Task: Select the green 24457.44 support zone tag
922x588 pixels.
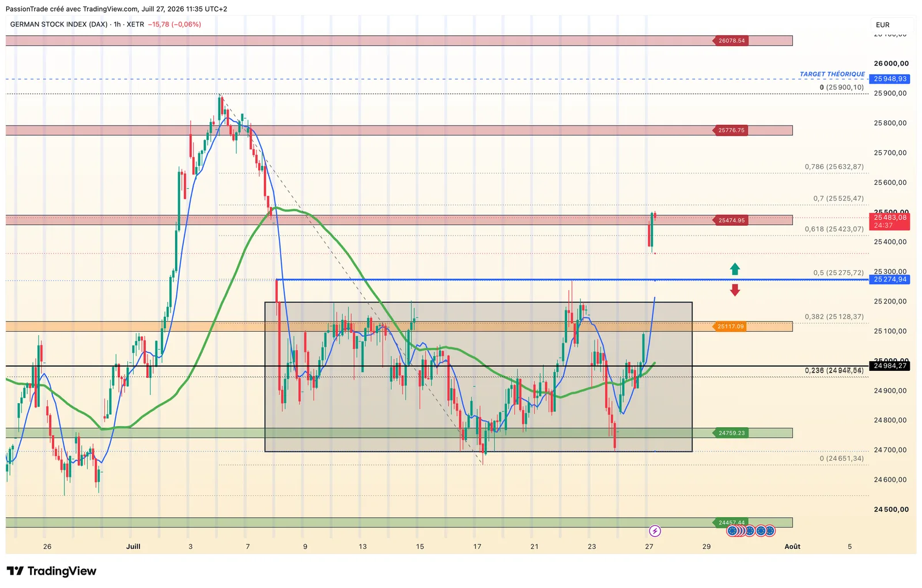Action: click(x=731, y=523)
